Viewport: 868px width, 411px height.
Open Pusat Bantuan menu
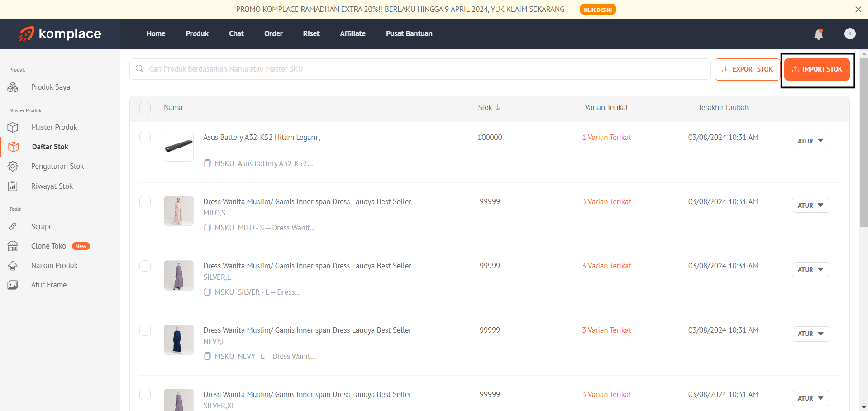[x=409, y=33]
